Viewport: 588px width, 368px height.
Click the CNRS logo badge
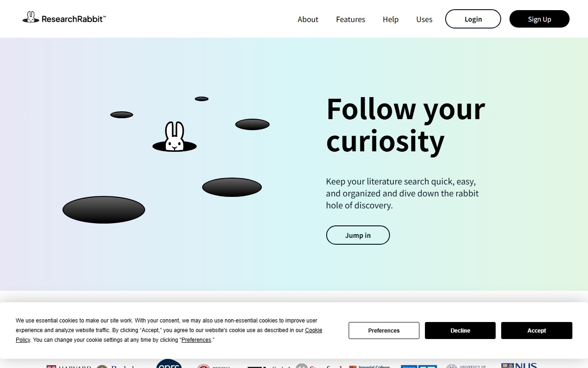(169, 365)
